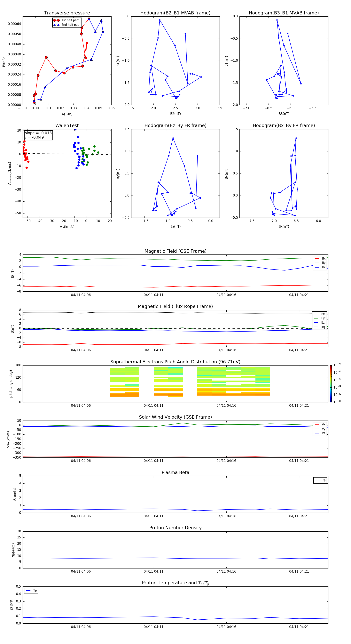Click 'V_A(km/s)' x-axis label
Viewport: 351px width, 644px height.
point(67,227)
